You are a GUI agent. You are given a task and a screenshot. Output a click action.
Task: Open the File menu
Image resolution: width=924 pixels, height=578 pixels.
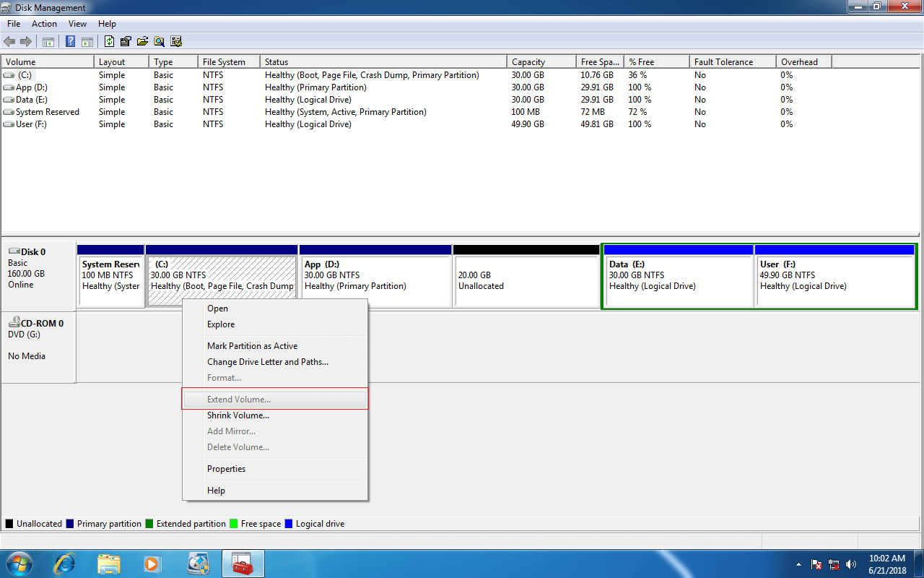[x=13, y=23]
